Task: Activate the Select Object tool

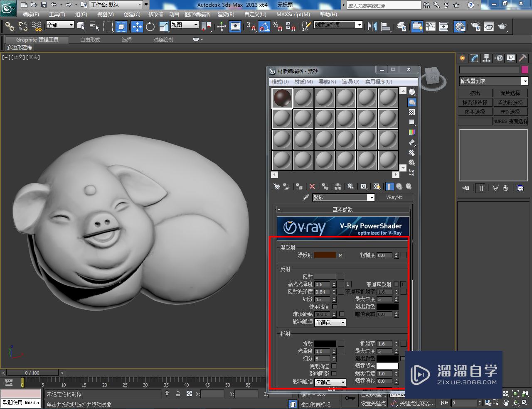Action: pos(81,27)
